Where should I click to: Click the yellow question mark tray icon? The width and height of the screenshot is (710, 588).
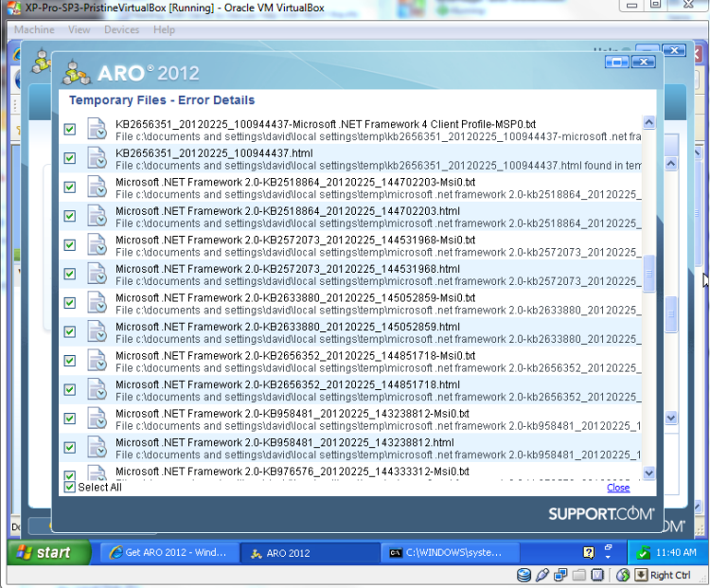point(589,553)
